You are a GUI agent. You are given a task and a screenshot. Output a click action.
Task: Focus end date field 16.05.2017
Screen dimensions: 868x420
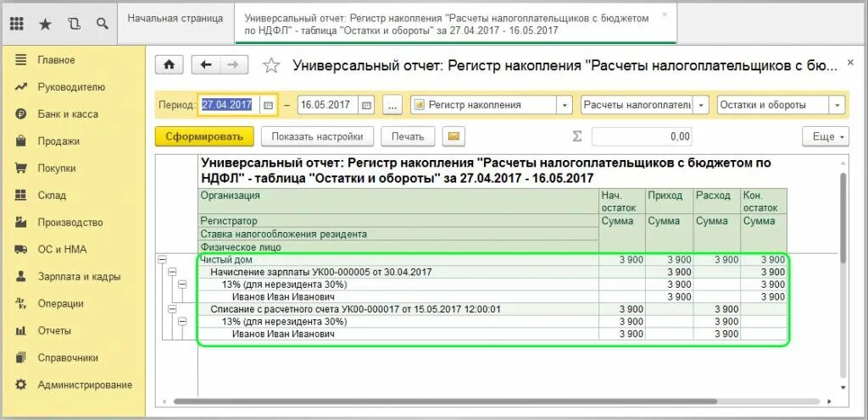click(x=329, y=105)
